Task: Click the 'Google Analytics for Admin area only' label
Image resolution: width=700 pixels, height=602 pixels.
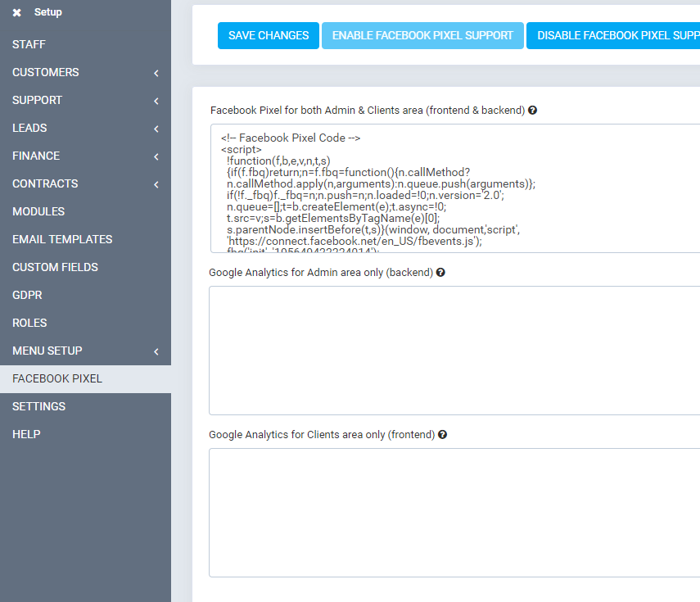Action: (321, 273)
